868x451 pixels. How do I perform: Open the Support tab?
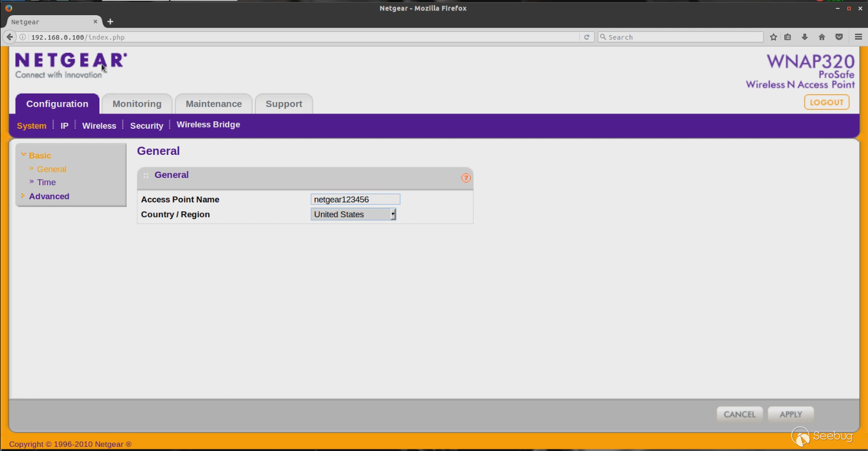click(284, 104)
